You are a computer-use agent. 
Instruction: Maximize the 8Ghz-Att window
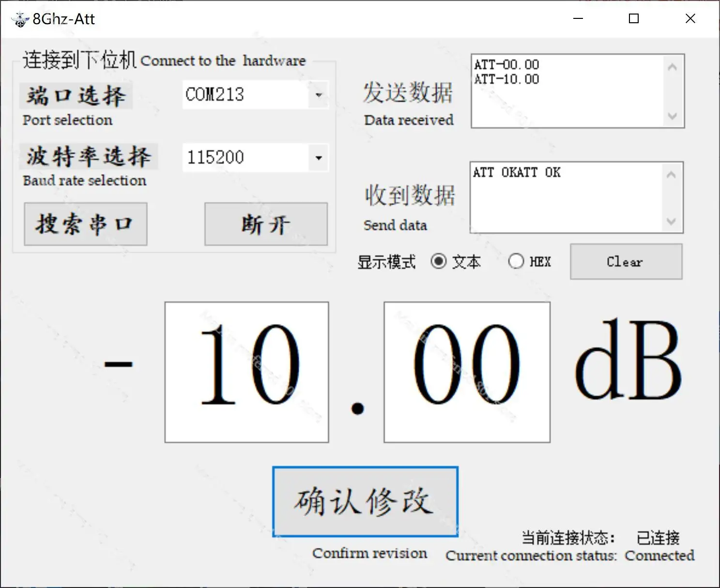(x=633, y=18)
